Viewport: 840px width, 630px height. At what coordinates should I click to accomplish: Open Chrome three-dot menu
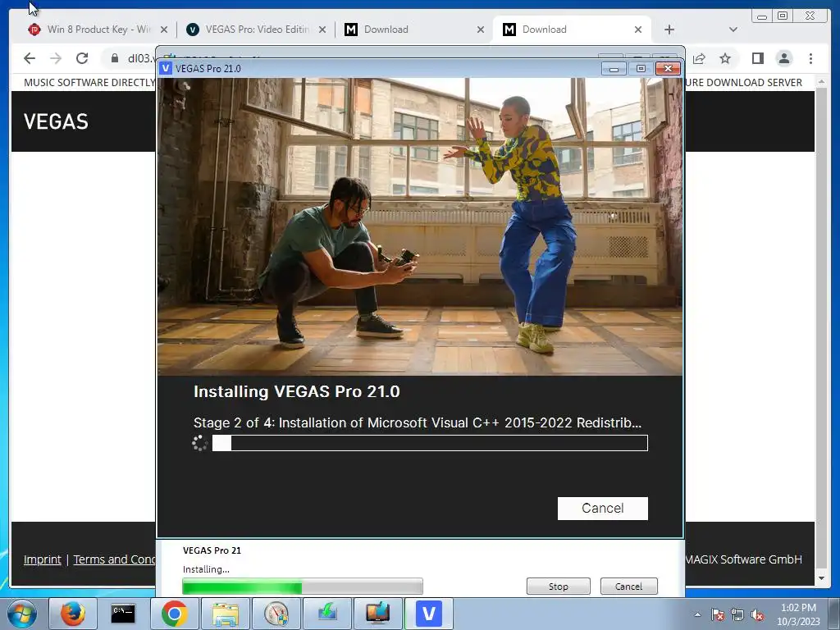pyautogui.click(x=810, y=58)
